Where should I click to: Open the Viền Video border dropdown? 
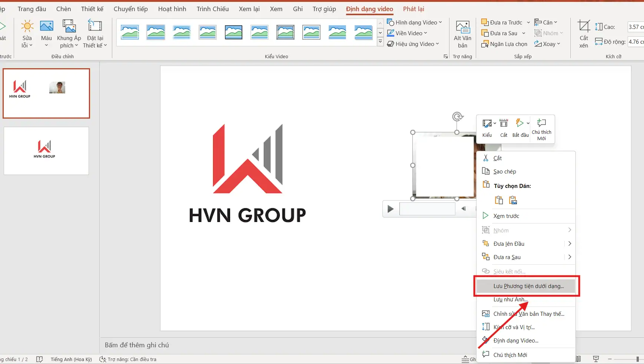(x=407, y=33)
